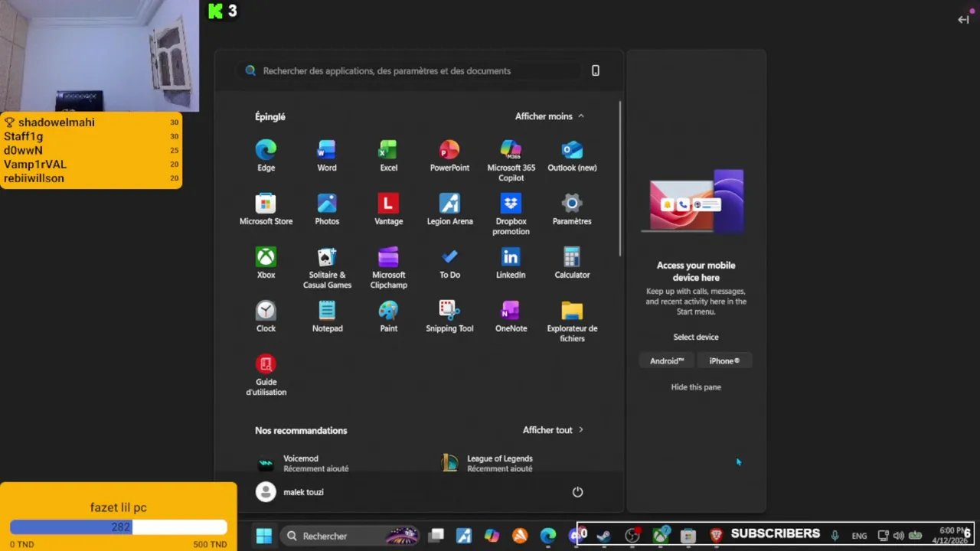Open Explorateur de fichiers

click(572, 321)
